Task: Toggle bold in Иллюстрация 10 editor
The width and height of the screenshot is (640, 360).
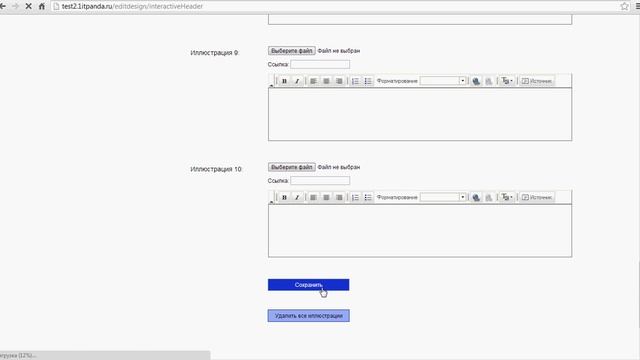Action: [x=284, y=197]
